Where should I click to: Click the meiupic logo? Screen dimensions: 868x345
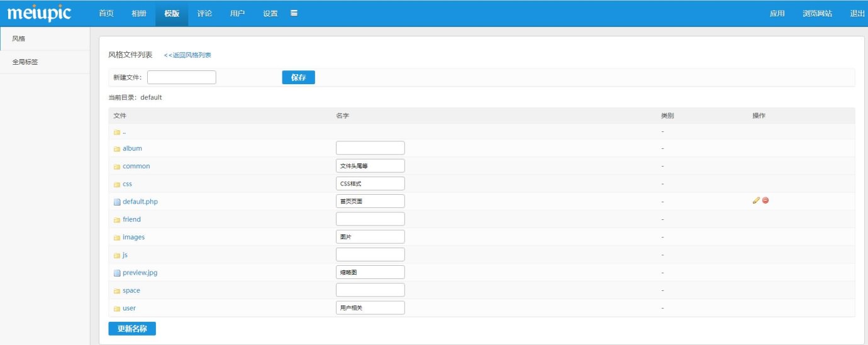click(39, 13)
